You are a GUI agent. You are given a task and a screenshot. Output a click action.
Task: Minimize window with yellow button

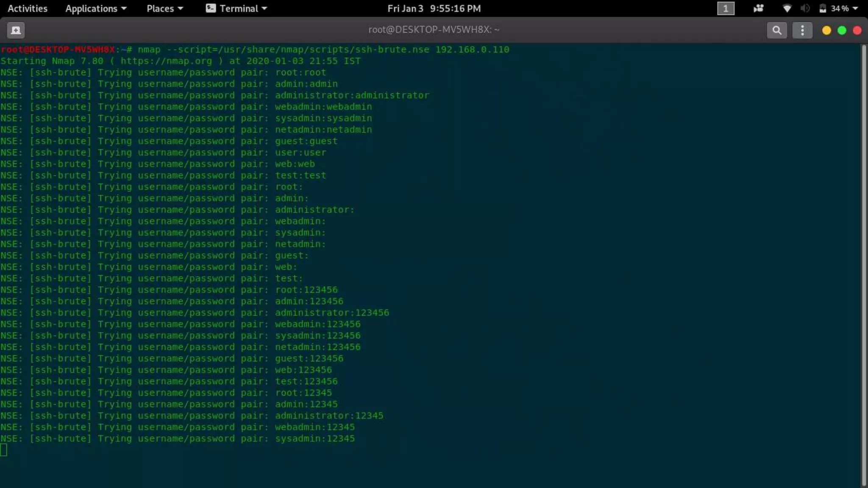pos(826,30)
